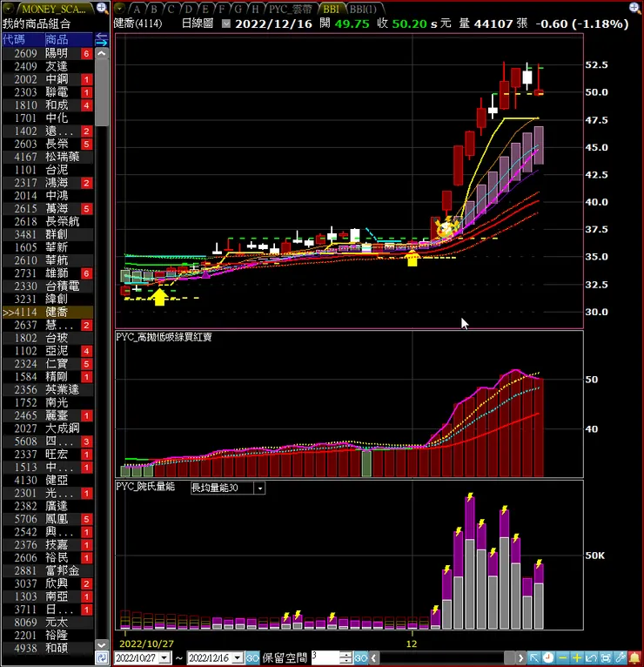Click the GO button after reserved space field
The image size is (644, 667).
pos(361,658)
